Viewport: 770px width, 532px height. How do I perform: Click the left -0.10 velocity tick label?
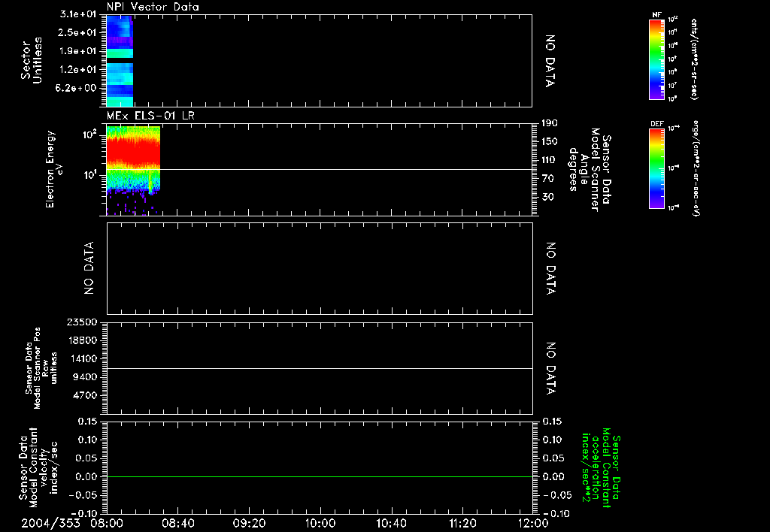[x=83, y=513]
